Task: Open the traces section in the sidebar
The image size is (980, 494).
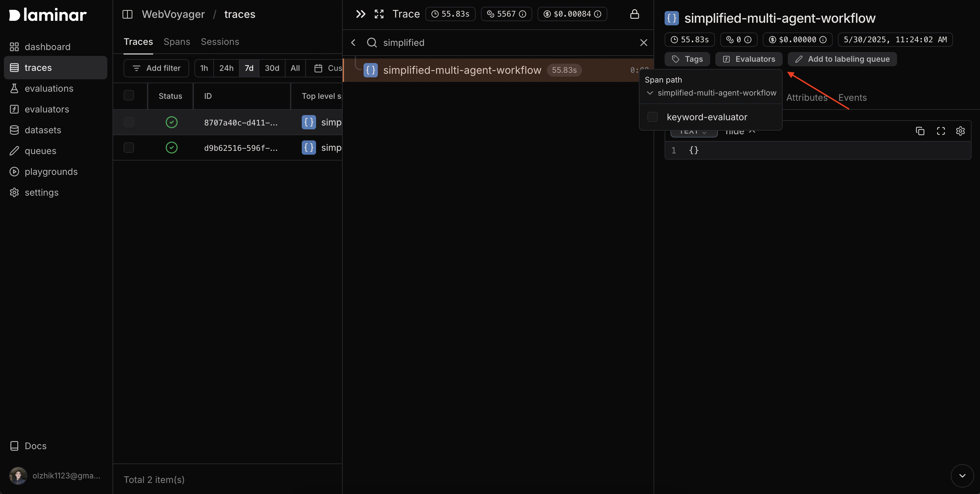Action: tap(38, 67)
